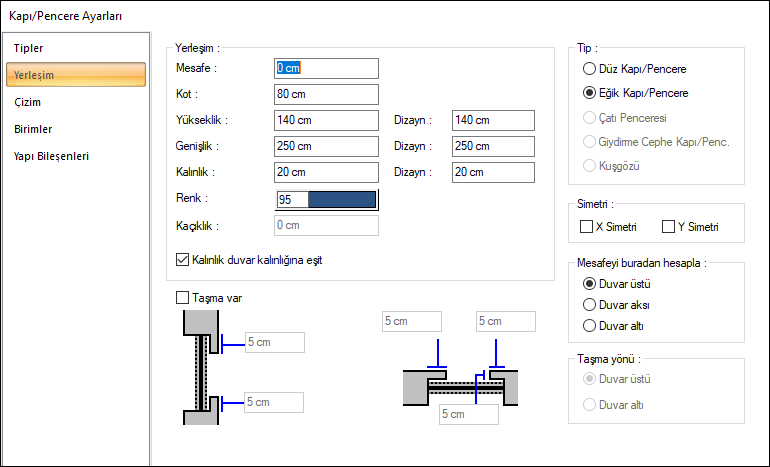Screen dimensions: 770x467
Task: Click the Mesafe input field
Action: click(x=326, y=68)
